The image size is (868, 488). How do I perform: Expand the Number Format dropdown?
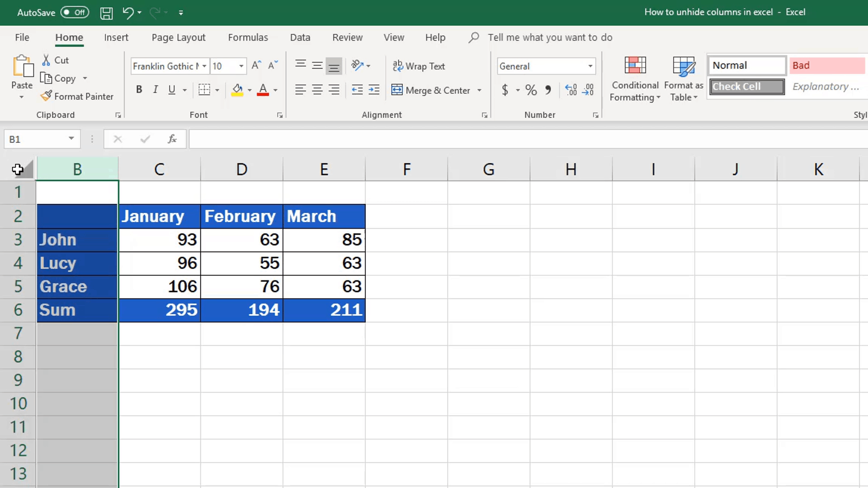point(590,66)
